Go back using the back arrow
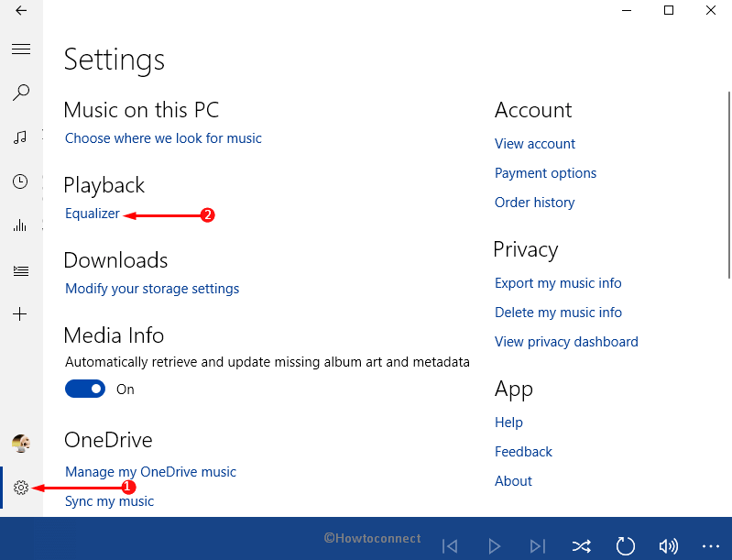 click(21, 11)
